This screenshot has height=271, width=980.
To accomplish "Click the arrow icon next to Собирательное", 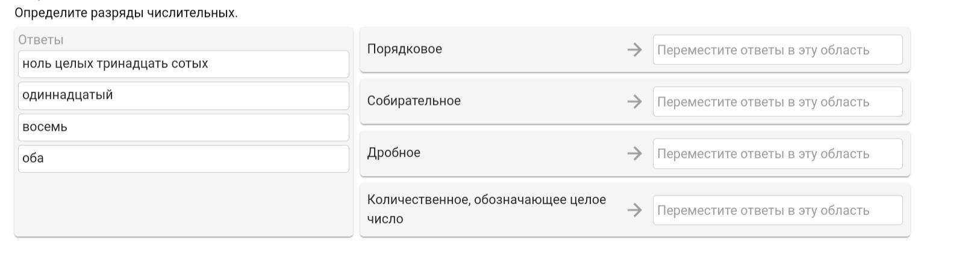I will pos(634,102).
